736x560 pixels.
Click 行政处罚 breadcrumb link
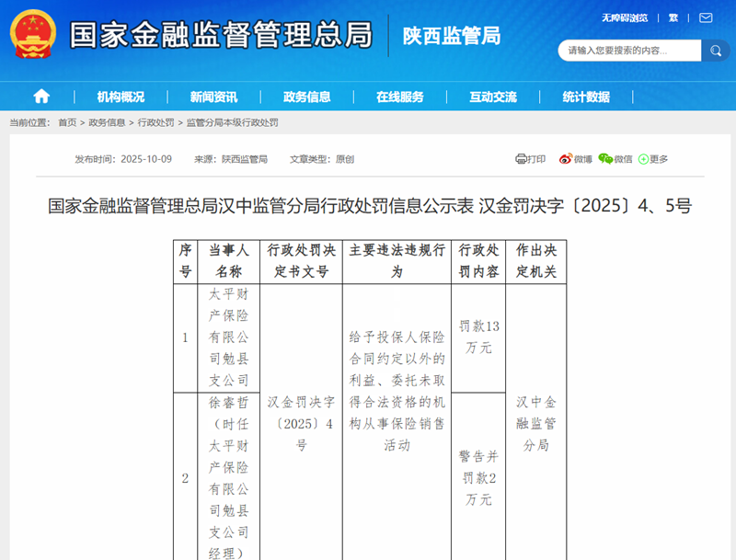click(x=155, y=122)
